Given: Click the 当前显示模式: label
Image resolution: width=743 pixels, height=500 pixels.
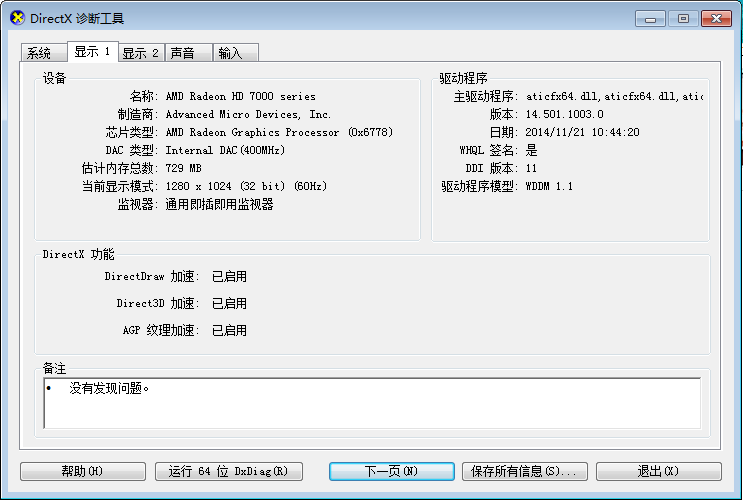Looking at the screenshot, I should 120,186.
